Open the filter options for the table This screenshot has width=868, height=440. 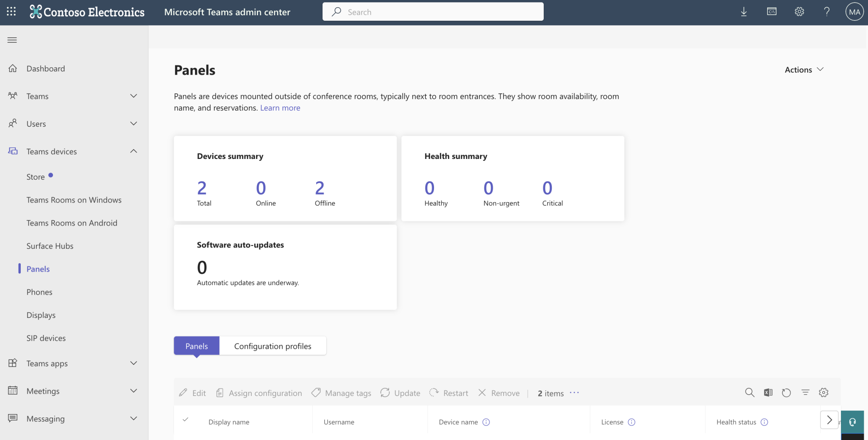click(806, 393)
